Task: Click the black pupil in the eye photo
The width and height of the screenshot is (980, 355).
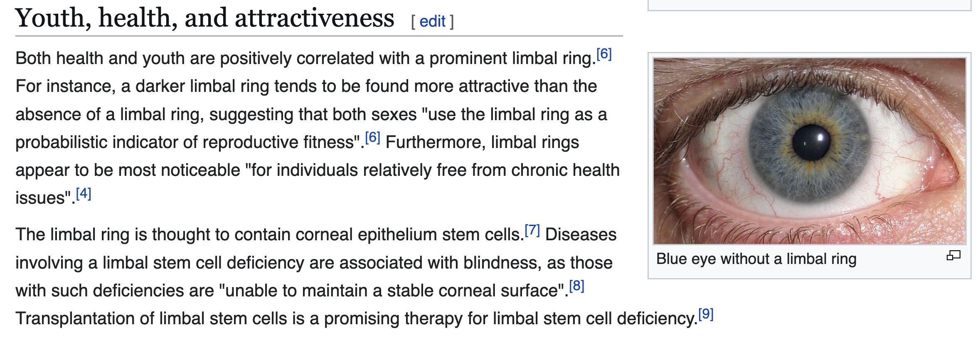Action: click(811, 142)
